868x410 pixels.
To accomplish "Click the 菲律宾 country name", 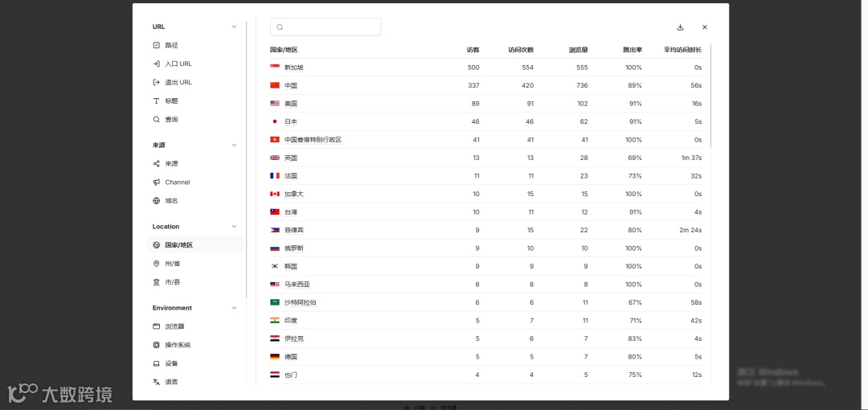I will pos(294,230).
